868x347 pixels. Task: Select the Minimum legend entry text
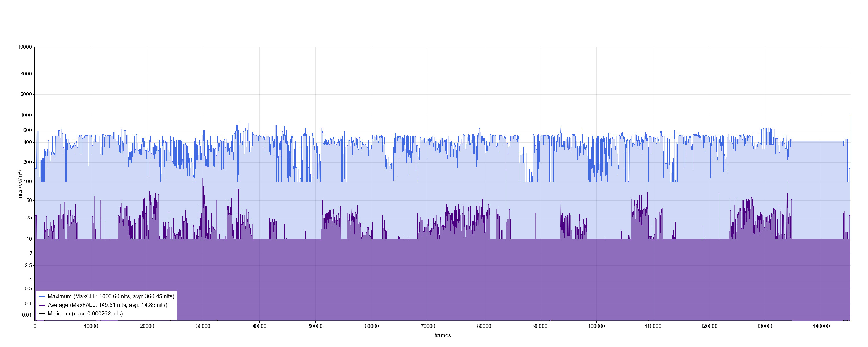(x=85, y=314)
